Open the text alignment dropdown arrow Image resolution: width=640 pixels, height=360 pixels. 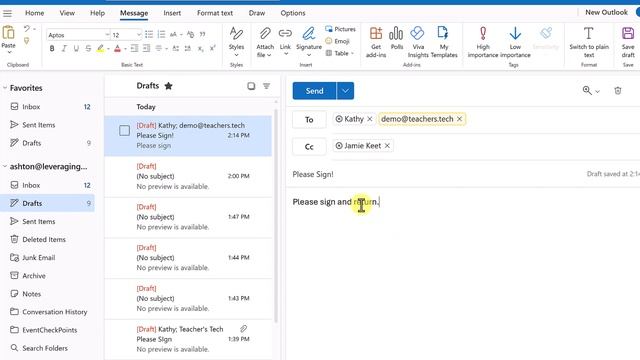167,49
